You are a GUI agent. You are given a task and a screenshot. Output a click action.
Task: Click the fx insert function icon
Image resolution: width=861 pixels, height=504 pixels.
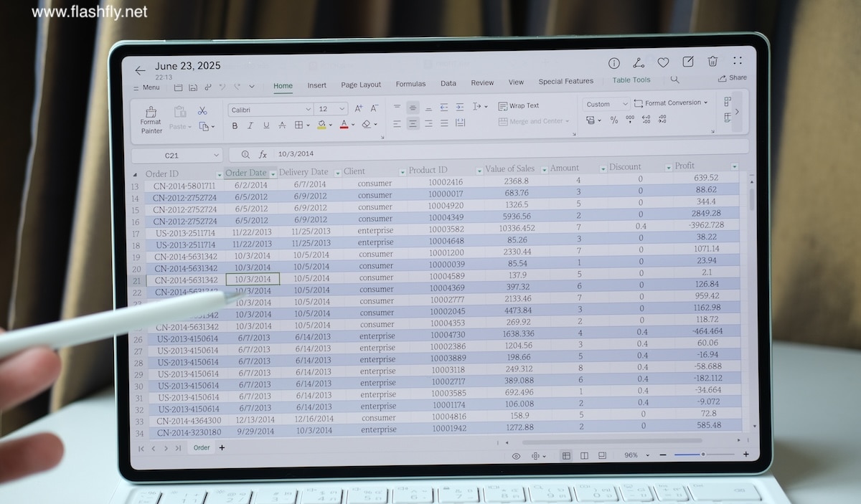[x=263, y=154]
